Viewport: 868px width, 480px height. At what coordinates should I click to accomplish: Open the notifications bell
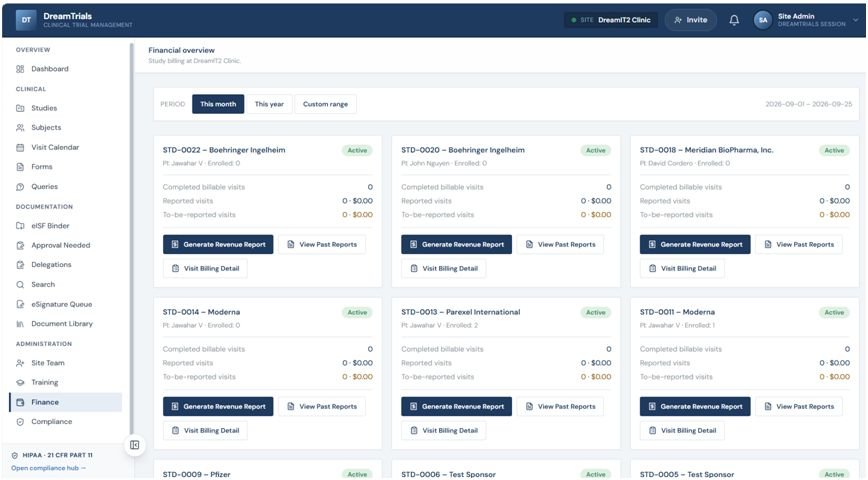click(x=734, y=20)
